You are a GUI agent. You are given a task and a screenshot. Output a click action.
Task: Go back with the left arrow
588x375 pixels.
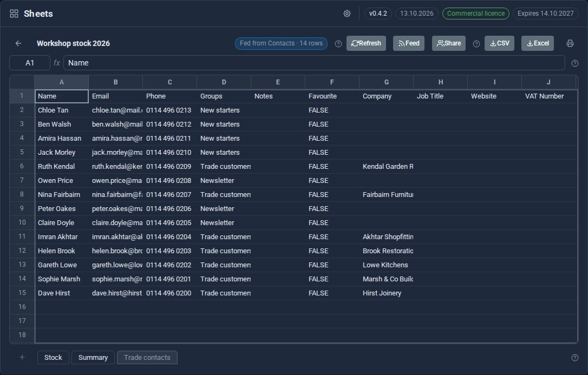18,43
